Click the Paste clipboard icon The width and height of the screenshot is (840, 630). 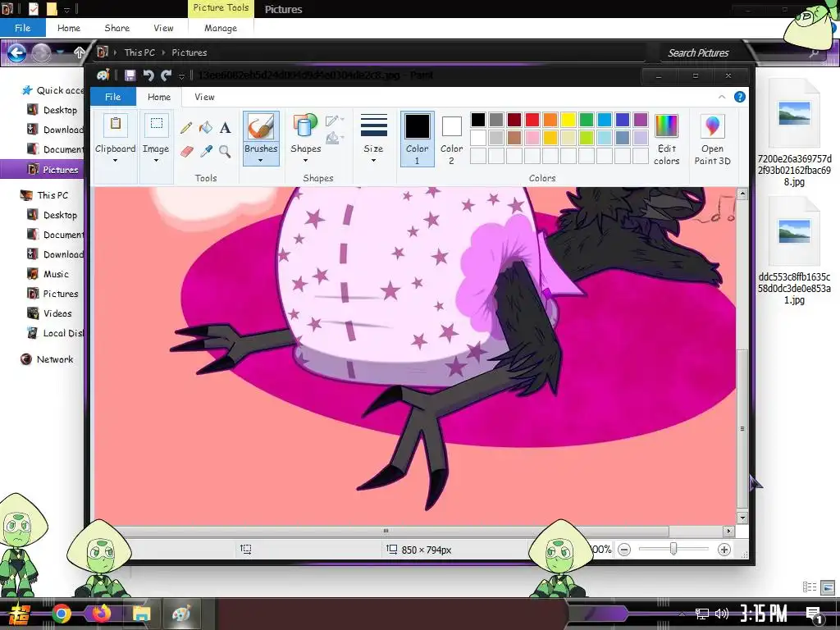115,126
